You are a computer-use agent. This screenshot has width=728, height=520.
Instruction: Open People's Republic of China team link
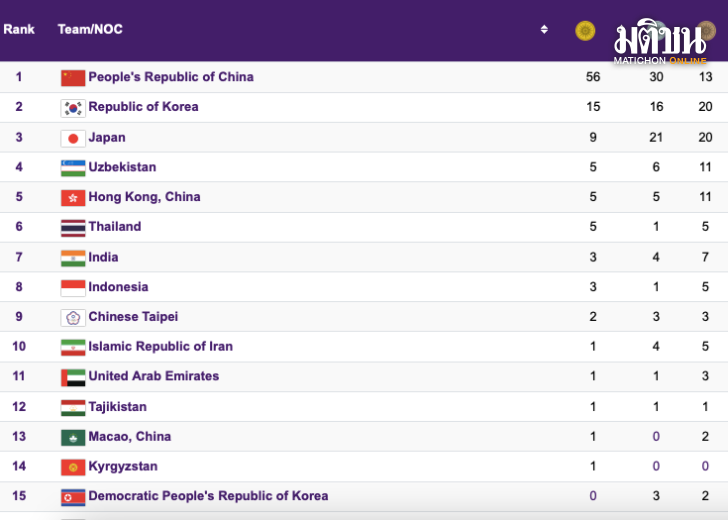(171, 77)
